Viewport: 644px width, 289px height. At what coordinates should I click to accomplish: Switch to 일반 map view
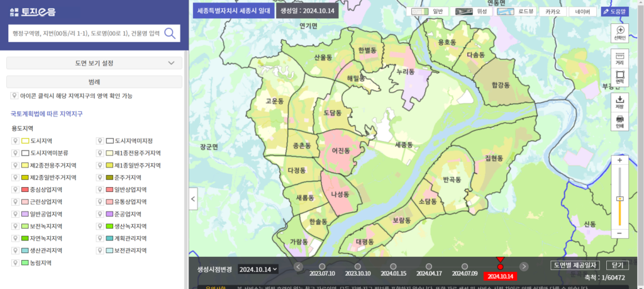pyautogui.click(x=427, y=11)
